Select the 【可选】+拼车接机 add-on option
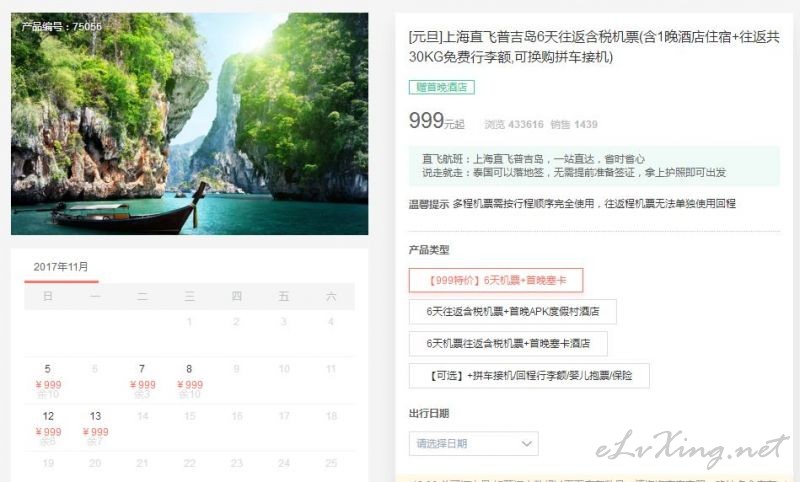The height and width of the screenshot is (482, 800). tap(529, 376)
